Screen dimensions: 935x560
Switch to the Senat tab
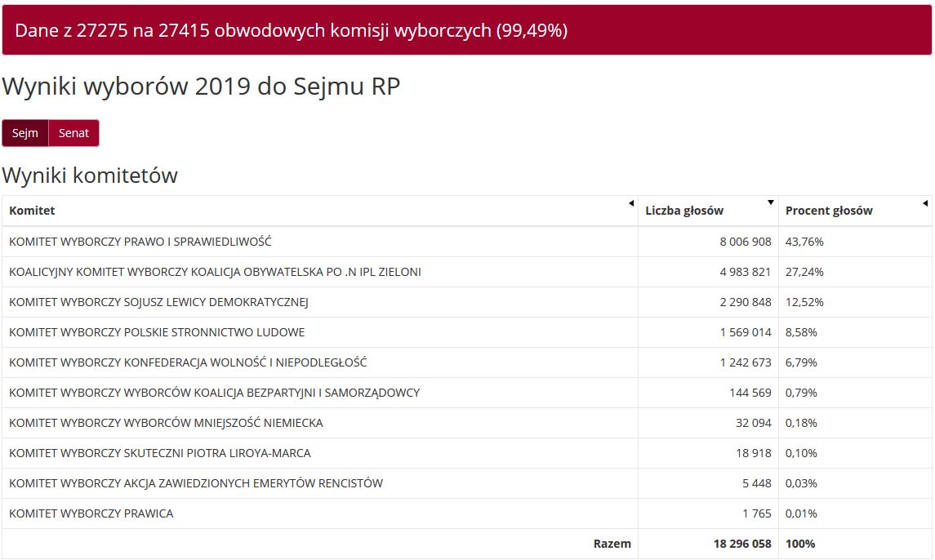73,133
